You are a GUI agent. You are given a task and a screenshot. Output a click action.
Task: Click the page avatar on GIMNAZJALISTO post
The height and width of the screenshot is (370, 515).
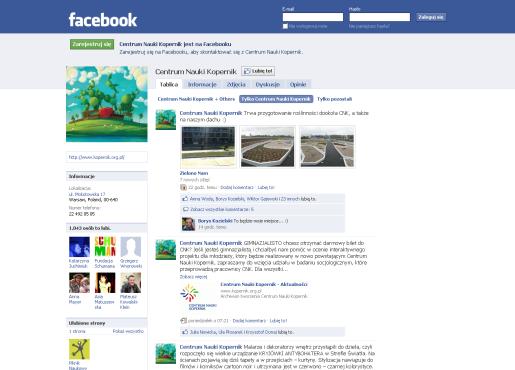coord(166,249)
